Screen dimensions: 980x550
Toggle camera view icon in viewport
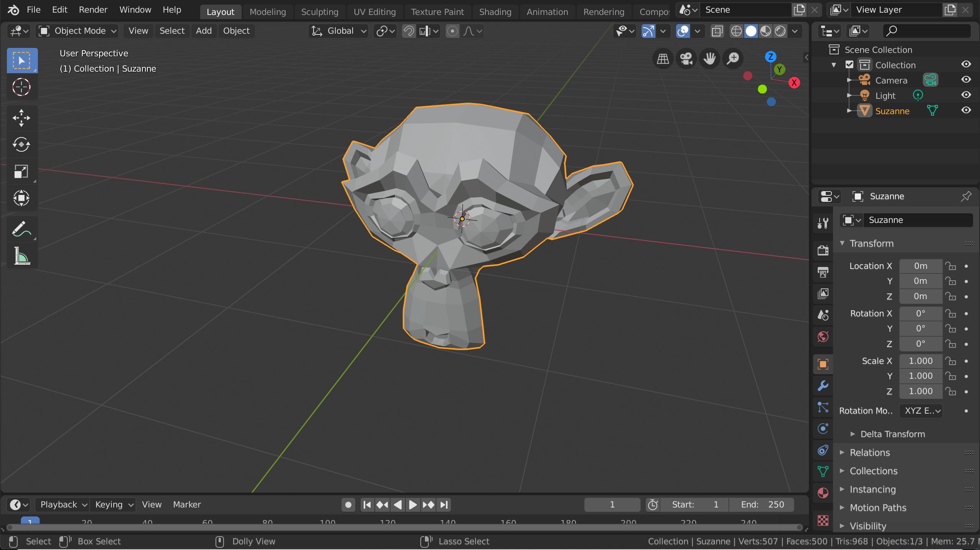coord(686,59)
